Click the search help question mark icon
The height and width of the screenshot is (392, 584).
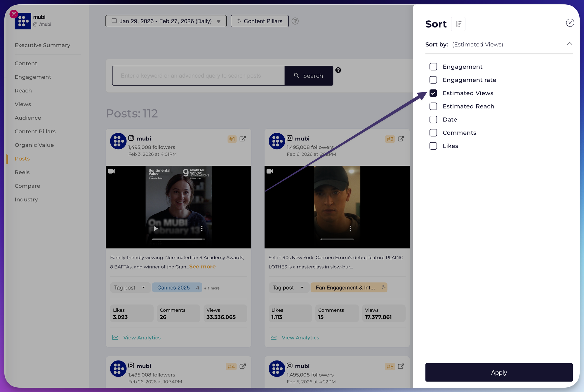[338, 70]
